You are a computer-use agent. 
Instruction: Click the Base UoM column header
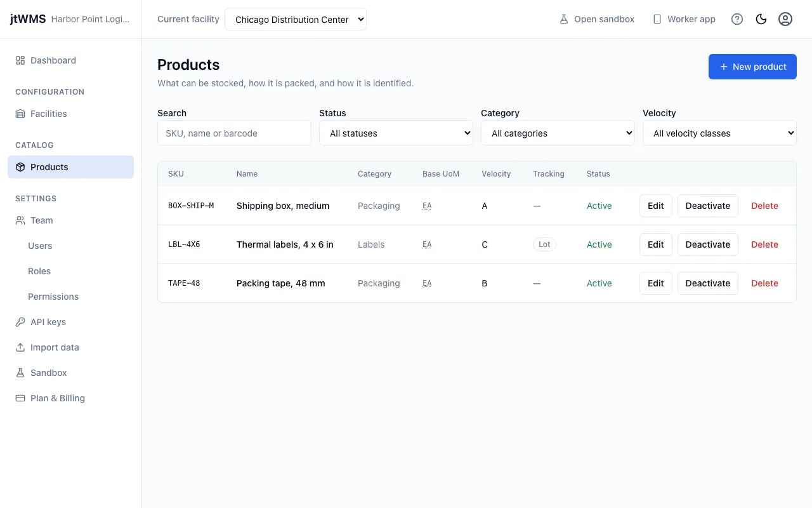[x=441, y=173]
